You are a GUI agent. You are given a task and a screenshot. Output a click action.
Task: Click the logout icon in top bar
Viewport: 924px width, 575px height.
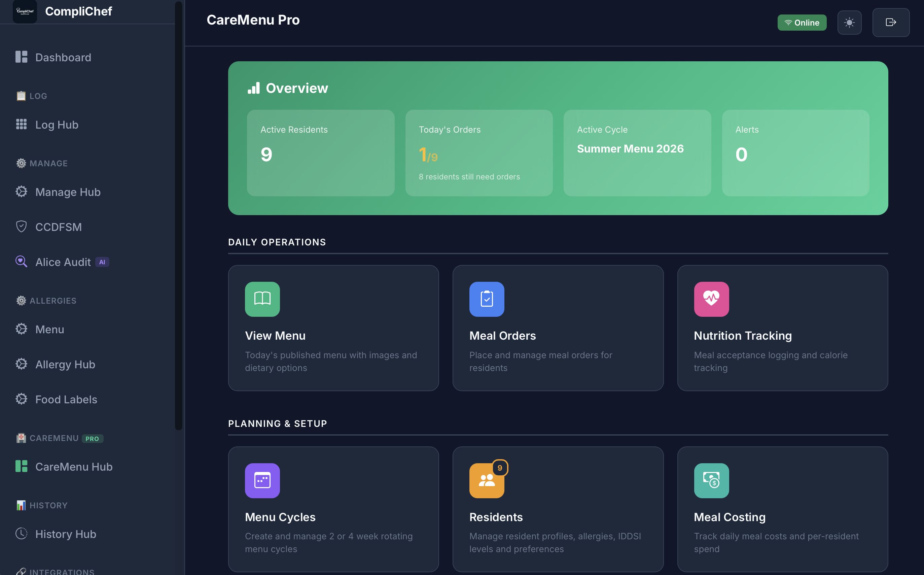(x=891, y=23)
